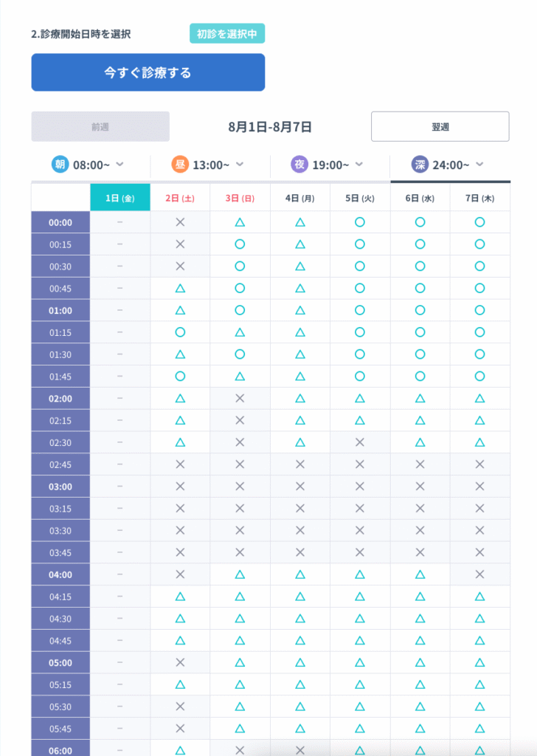
Task: Click the purple 深 moon icon
Action: point(420,165)
